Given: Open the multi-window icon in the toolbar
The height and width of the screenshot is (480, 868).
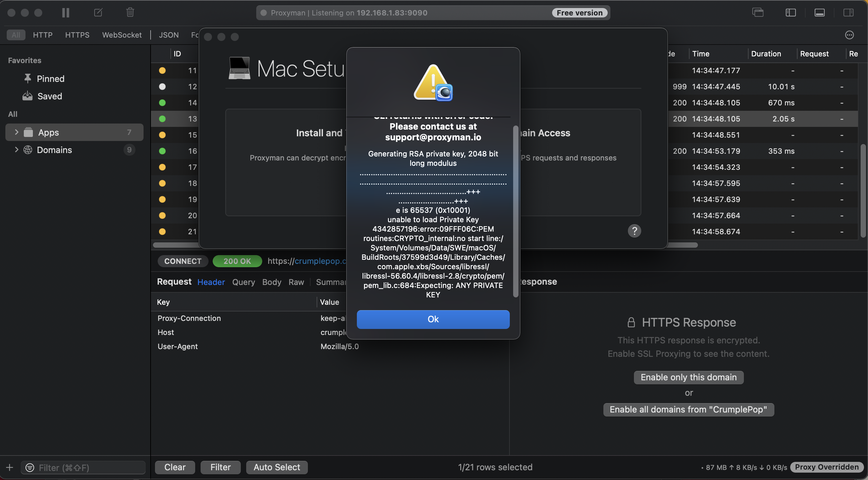Looking at the screenshot, I should (758, 12).
